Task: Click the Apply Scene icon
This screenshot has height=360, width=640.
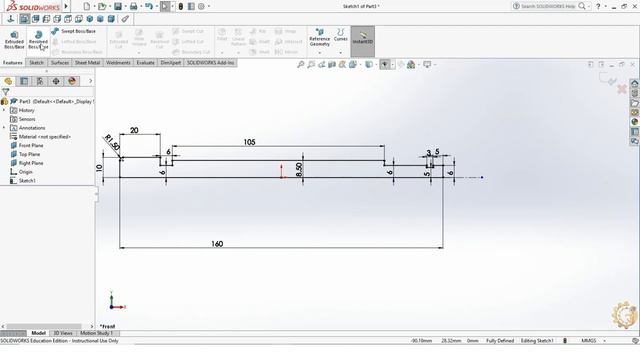Action: [x=411, y=64]
